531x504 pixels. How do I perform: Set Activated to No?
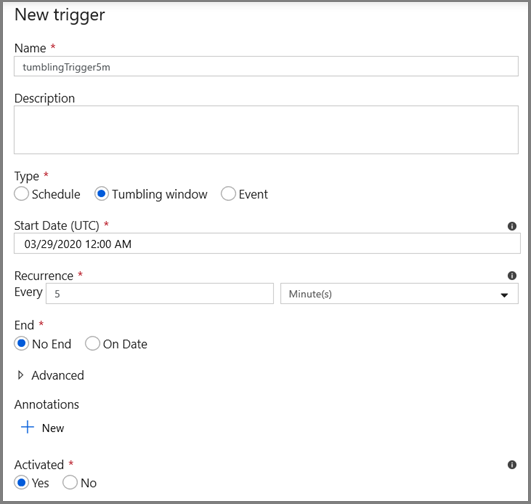tap(70, 482)
